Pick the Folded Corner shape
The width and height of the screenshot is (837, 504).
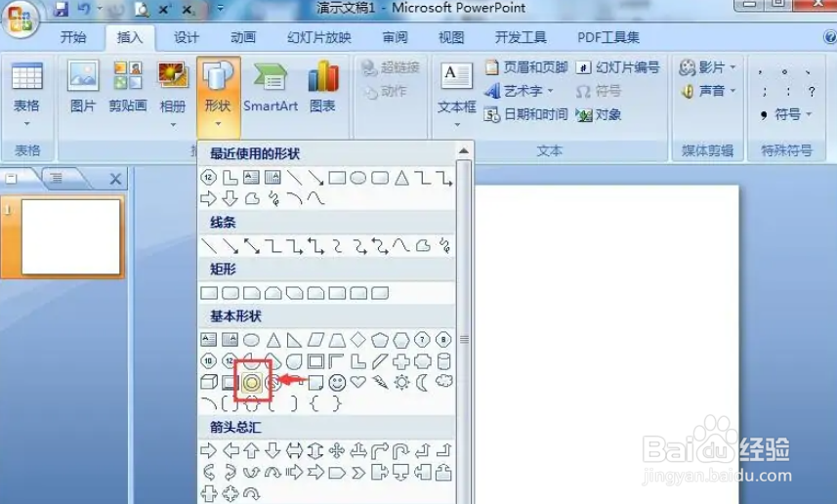click(x=315, y=382)
